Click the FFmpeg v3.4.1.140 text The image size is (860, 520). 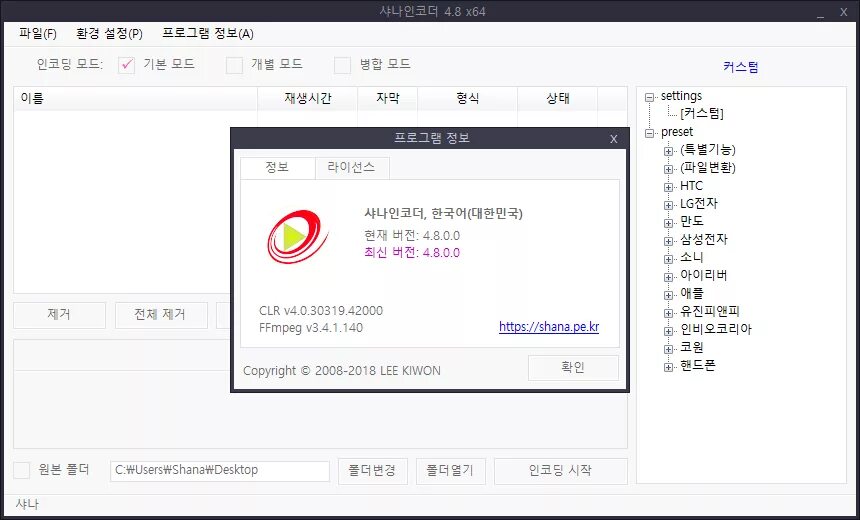click(x=311, y=328)
